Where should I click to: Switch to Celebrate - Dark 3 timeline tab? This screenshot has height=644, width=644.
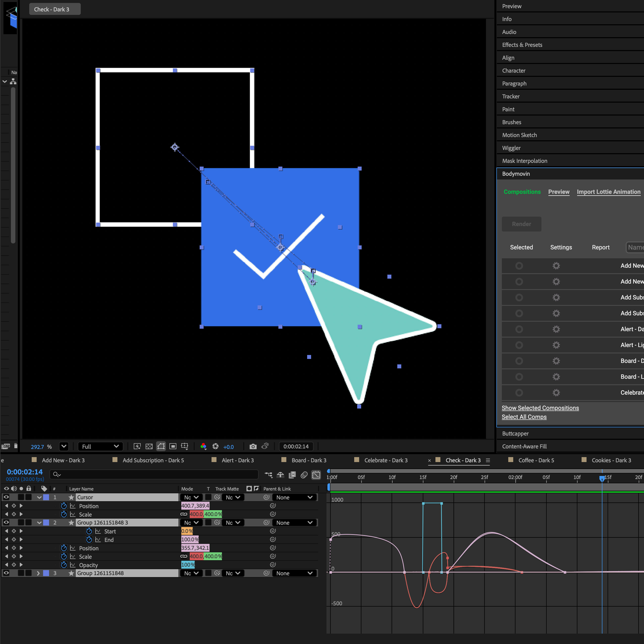(x=386, y=460)
